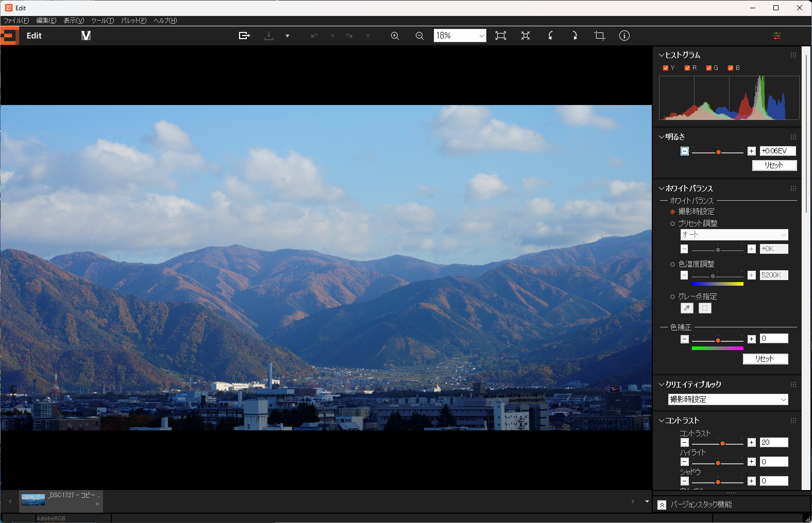The image size is (812, 523).
Task: Toggle the R histogram channel checkbox
Action: 687,68
